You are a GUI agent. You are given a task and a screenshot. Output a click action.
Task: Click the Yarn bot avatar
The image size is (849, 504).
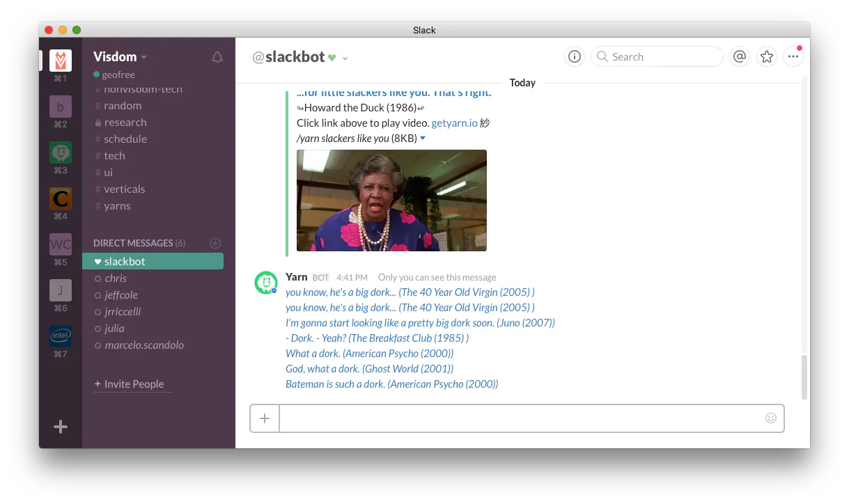click(x=266, y=283)
